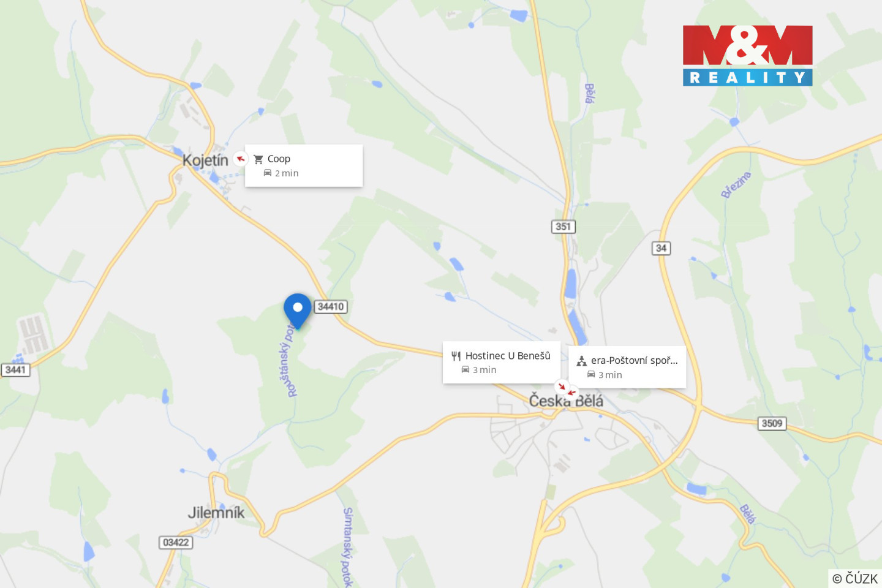The width and height of the screenshot is (882, 588).
Task: Click the car icon under Coop
Action: [268, 173]
